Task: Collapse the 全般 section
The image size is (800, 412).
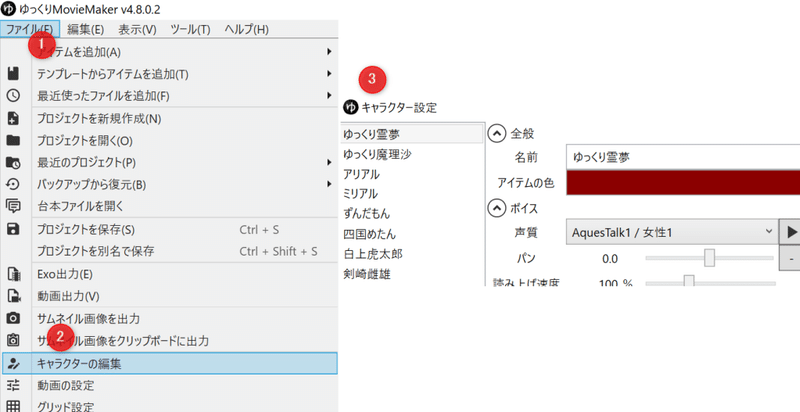Action: pos(496,132)
